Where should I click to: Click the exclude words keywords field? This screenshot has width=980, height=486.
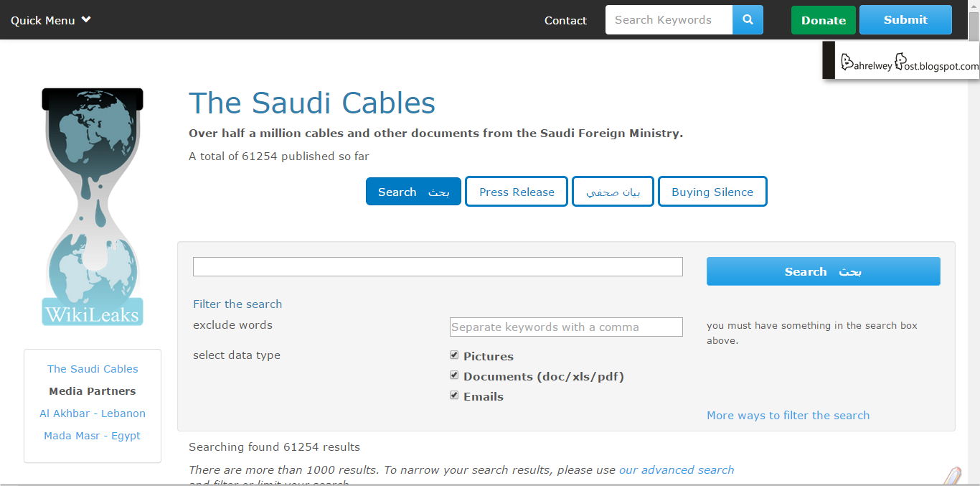point(566,327)
